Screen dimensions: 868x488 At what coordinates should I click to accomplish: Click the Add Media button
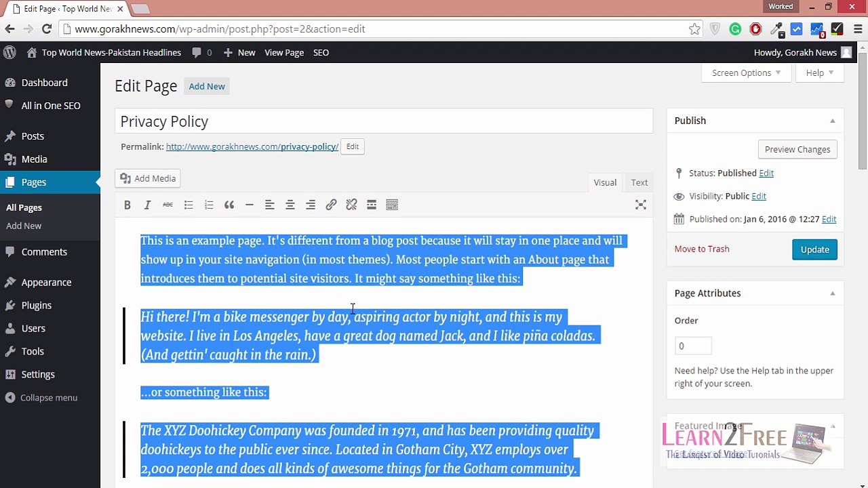[147, 178]
